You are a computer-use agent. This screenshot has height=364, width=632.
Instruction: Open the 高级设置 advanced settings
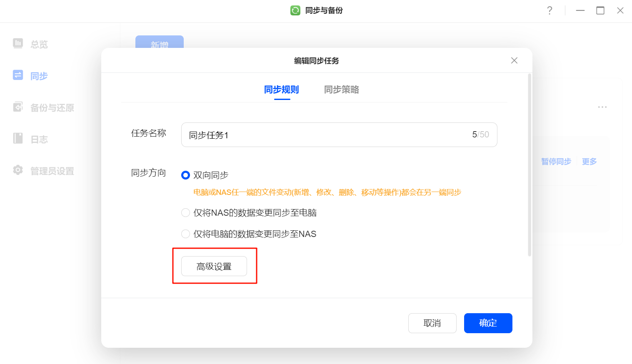(214, 266)
